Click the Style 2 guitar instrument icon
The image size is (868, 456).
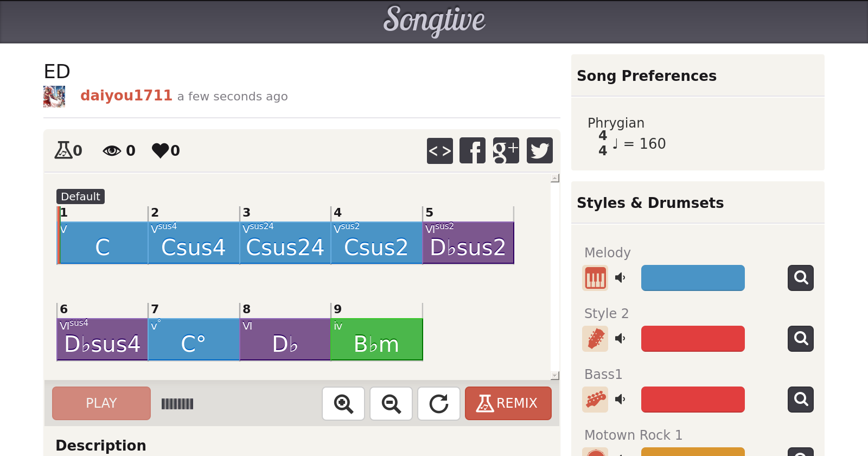click(x=595, y=339)
